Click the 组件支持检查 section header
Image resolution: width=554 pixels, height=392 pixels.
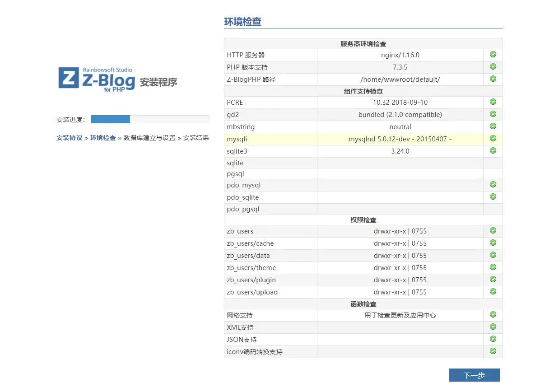pos(363,91)
